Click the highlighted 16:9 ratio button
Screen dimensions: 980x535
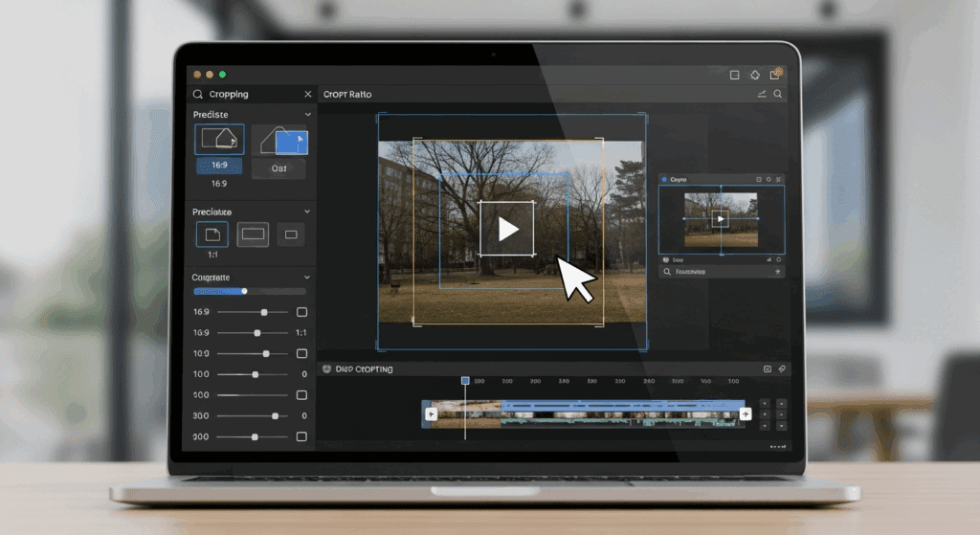(x=219, y=166)
